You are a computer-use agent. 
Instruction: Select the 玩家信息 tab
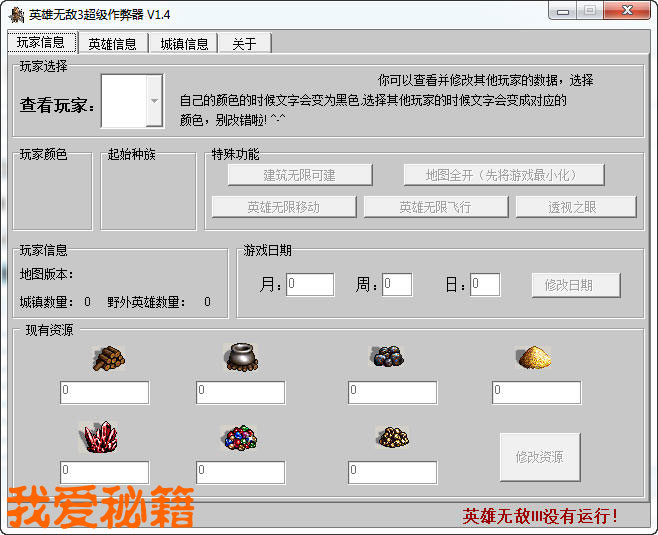coord(41,42)
